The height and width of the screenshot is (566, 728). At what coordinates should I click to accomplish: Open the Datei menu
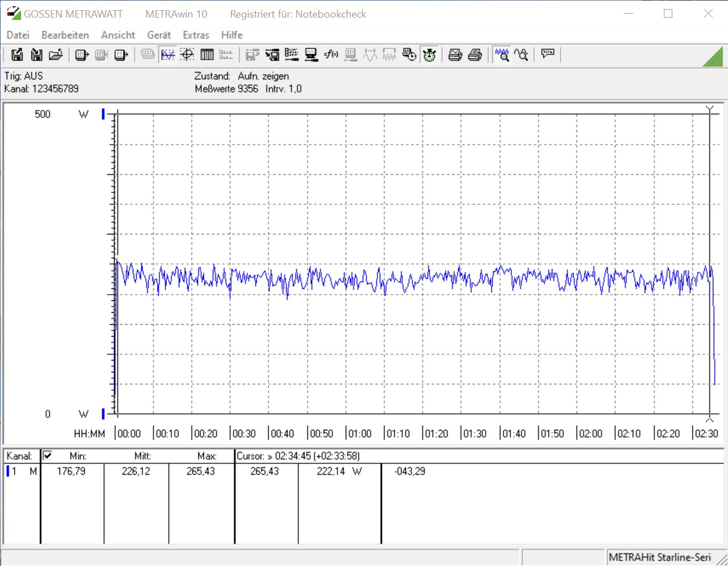click(18, 35)
